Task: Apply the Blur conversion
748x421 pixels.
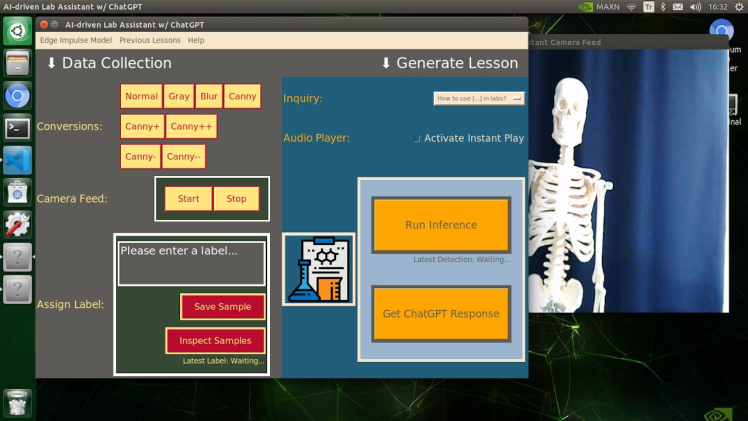Action: [208, 96]
